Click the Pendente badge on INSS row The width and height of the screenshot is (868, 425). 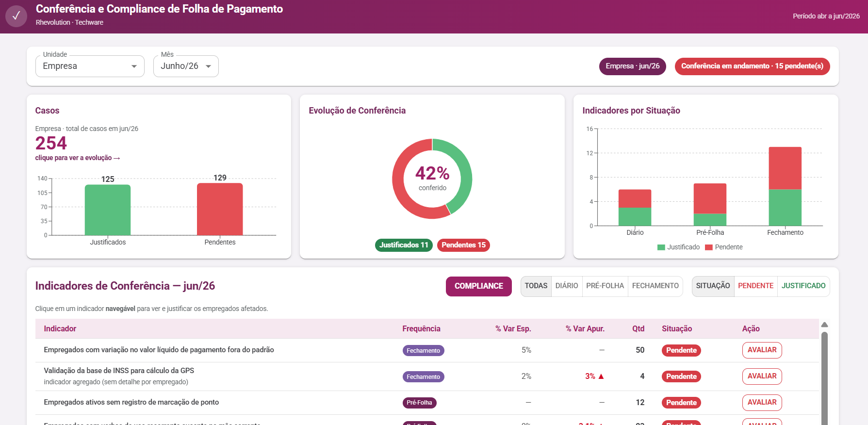(681, 376)
